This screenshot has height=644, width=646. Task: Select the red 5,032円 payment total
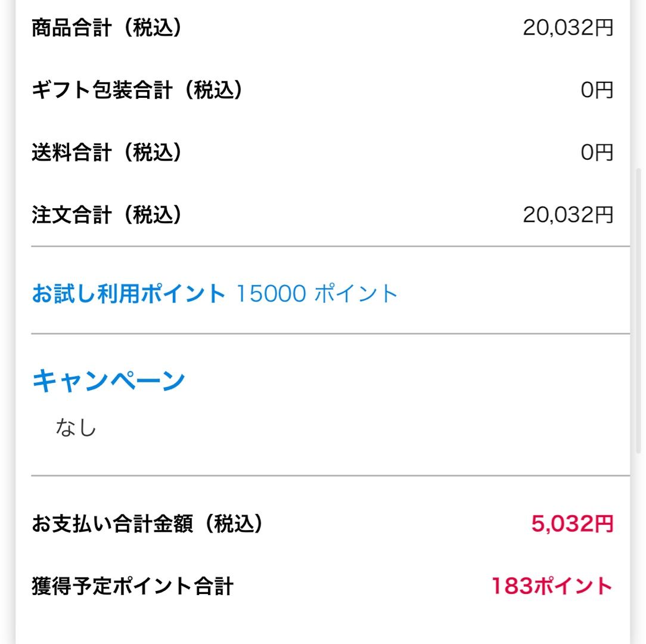coord(572,524)
